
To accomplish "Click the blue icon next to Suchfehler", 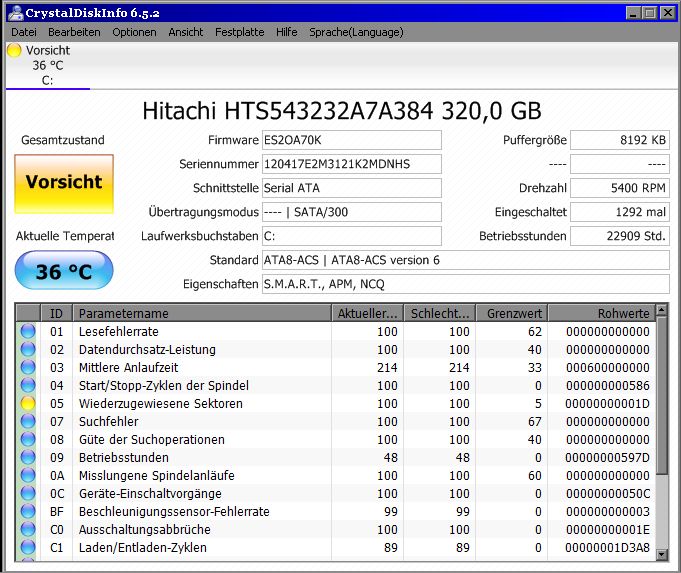I will click(x=28, y=421).
